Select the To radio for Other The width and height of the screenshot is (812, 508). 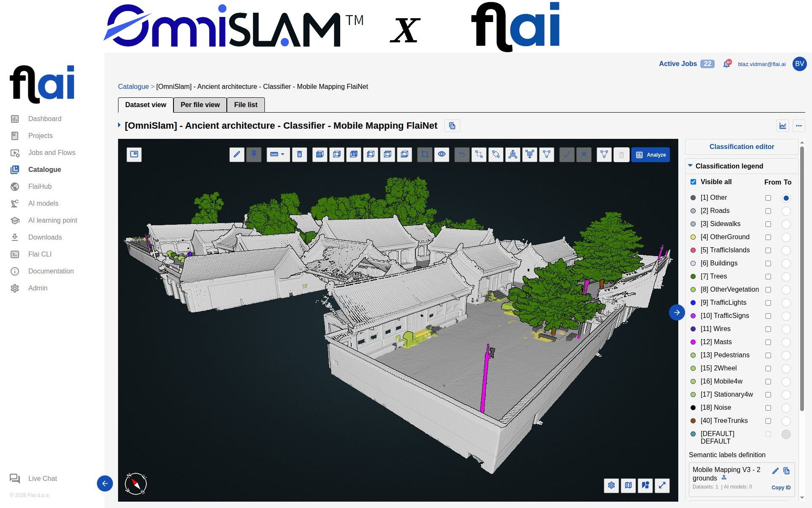[x=786, y=198]
